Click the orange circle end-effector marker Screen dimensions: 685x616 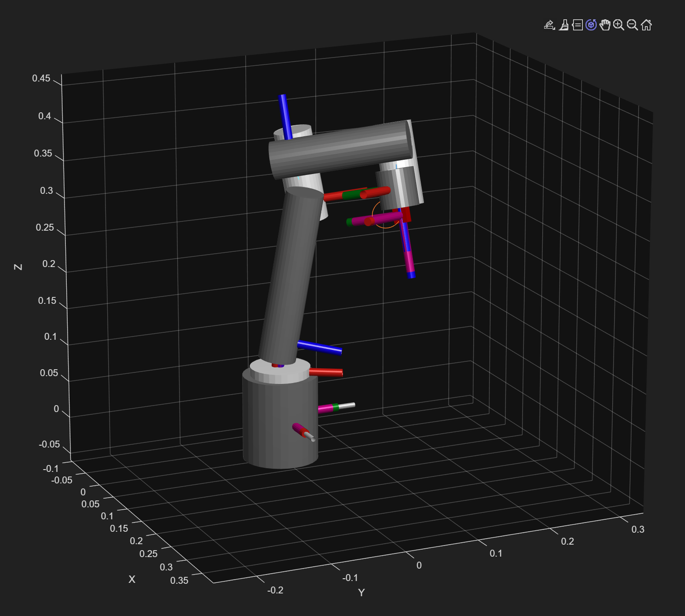[386, 214]
